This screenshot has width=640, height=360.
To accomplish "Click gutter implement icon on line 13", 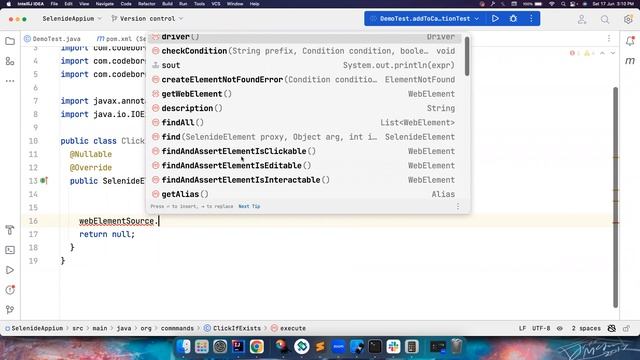I will pos(44,180).
